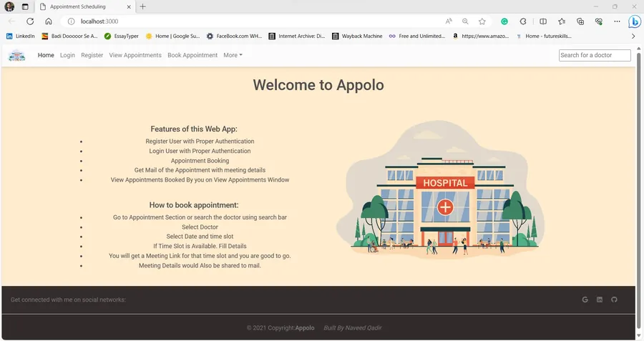644x341 pixels.
Task: Click the Search for a doctor field
Action: point(595,55)
